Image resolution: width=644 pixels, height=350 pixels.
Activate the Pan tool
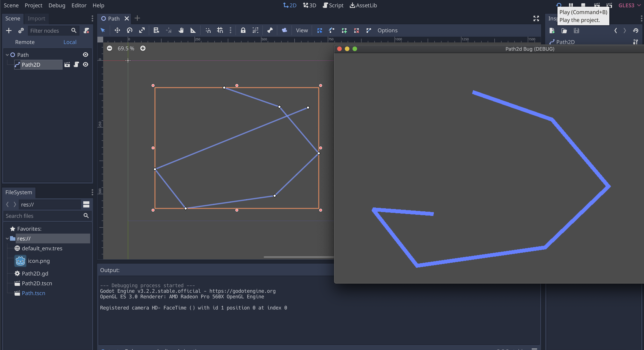coord(181,30)
